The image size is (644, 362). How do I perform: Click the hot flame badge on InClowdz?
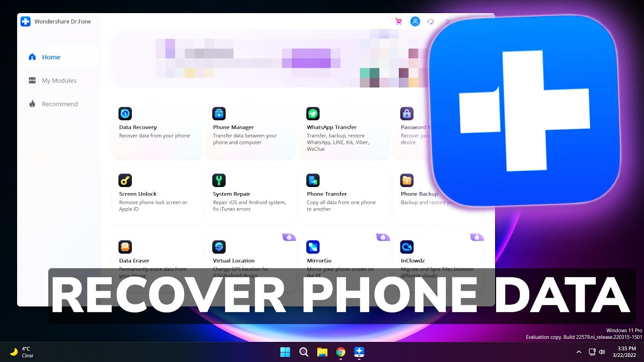tap(476, 237)
